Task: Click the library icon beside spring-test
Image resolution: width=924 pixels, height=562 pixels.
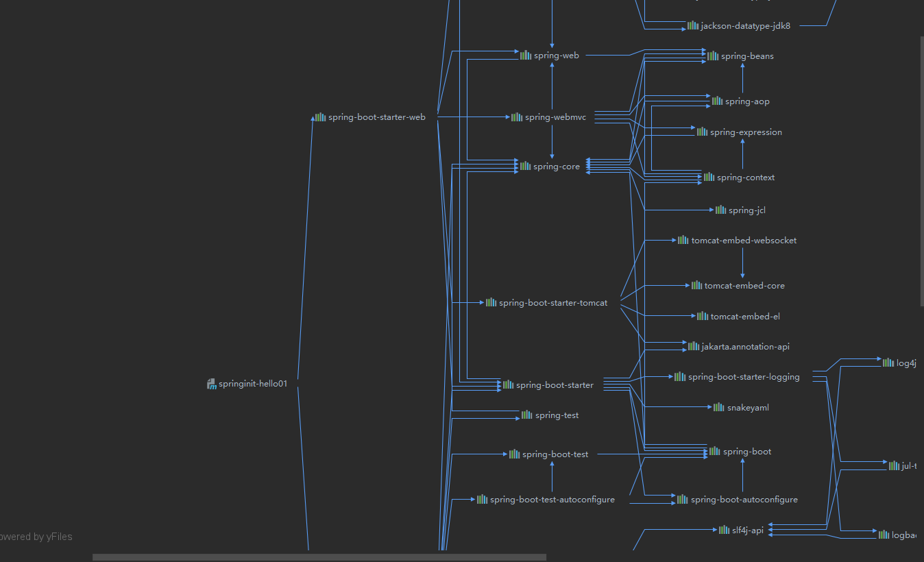Action: 527,415
